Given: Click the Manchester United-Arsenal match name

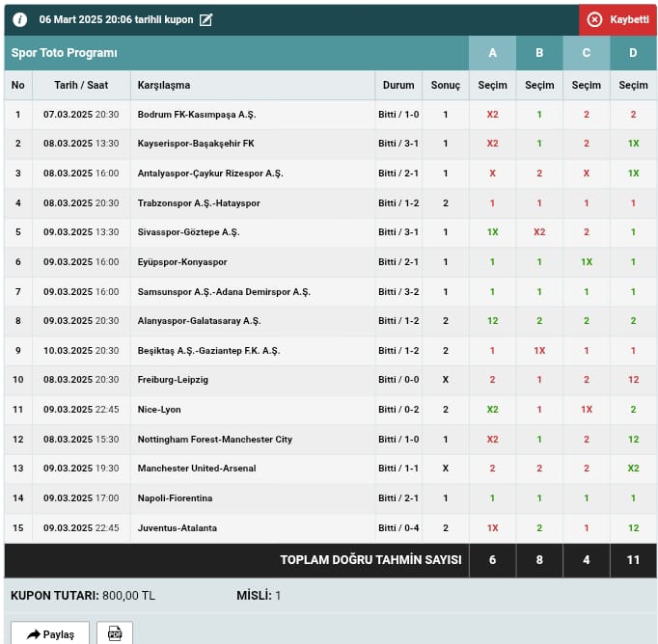Looking at the screenshot, I should point(198,469).
